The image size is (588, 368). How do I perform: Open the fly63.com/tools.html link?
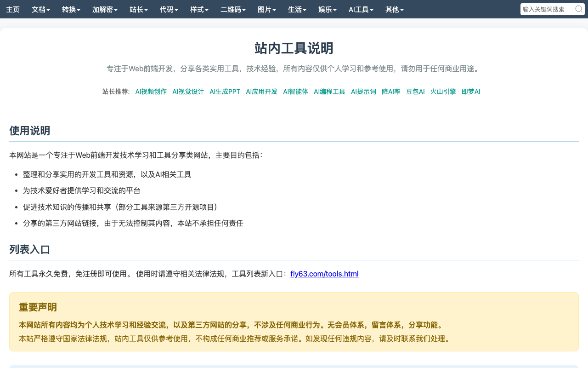(x=324, y=274)
